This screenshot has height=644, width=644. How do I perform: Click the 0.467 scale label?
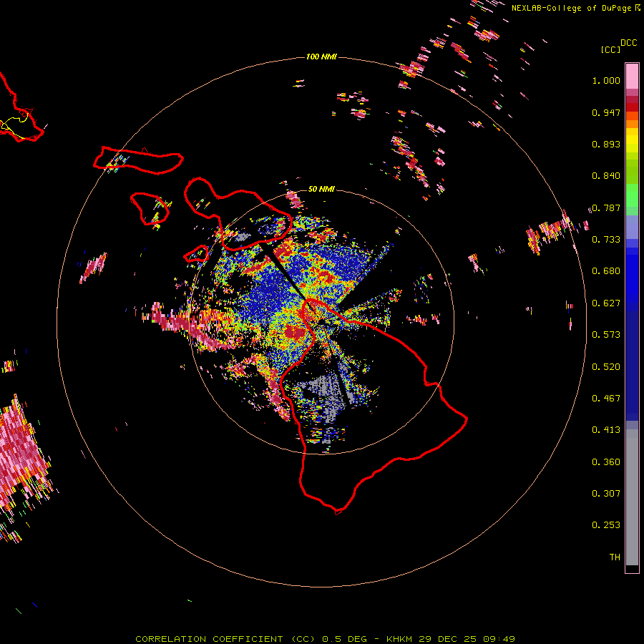(x=606, y=399)
